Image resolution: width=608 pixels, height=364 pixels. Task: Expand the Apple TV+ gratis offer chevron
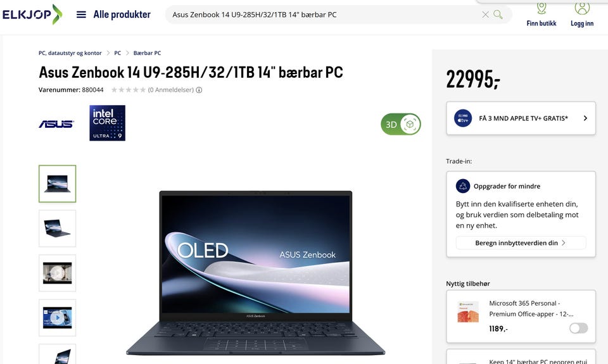coord(585,118)
